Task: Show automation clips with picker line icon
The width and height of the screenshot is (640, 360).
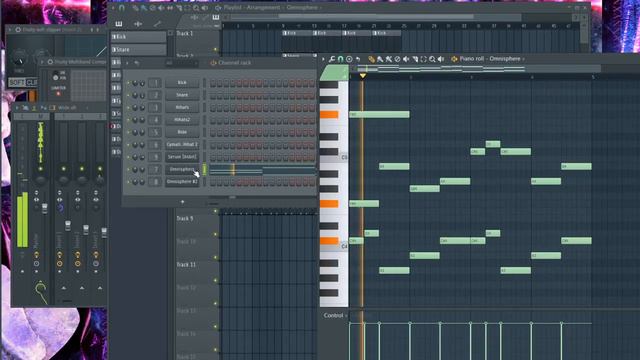Action: pos(157,24)
